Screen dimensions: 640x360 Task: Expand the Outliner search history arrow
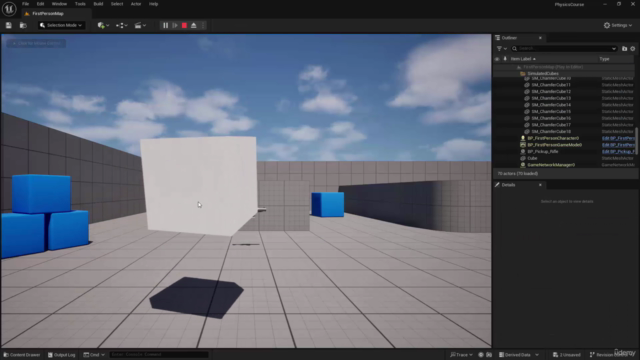coord(613,49)
